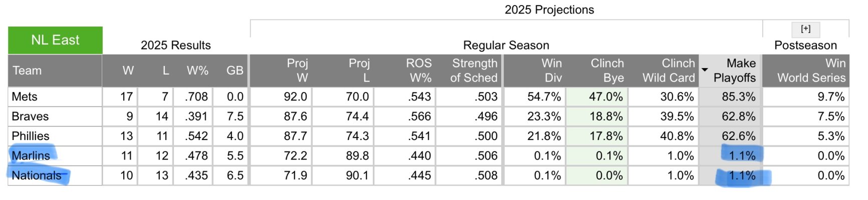Sort by Win World Series header
868x200 pixels.
pyautogui.click(x=811, y=70)
